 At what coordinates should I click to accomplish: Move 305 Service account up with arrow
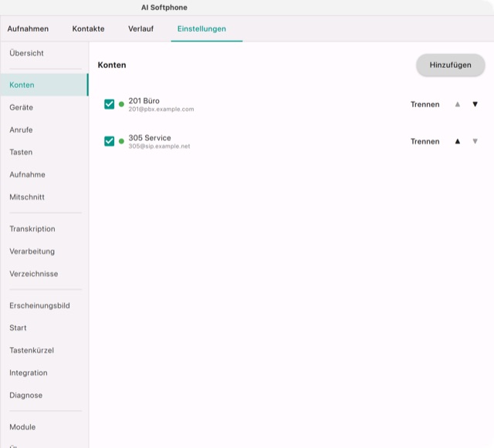click(458, 141)
